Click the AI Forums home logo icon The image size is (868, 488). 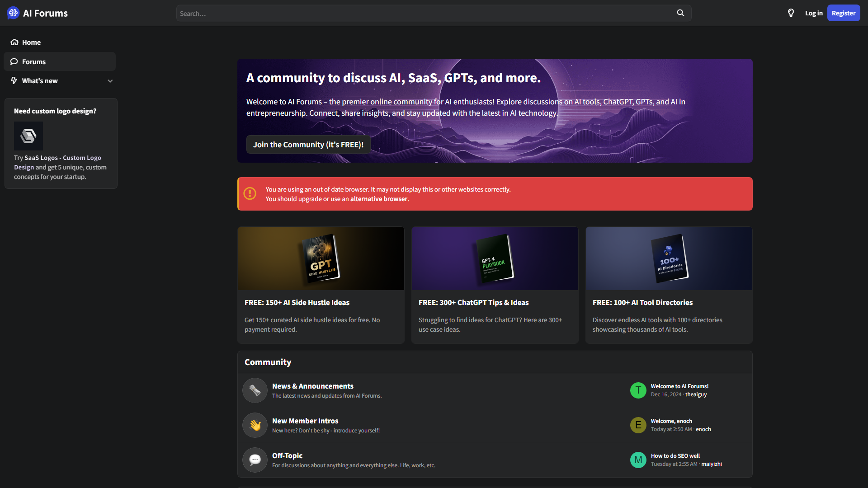point(13,13)
